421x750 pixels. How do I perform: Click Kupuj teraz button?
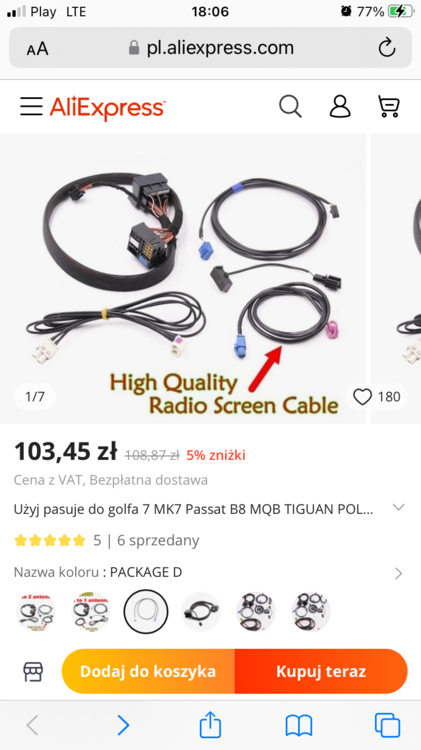click(x=321, y=671)
